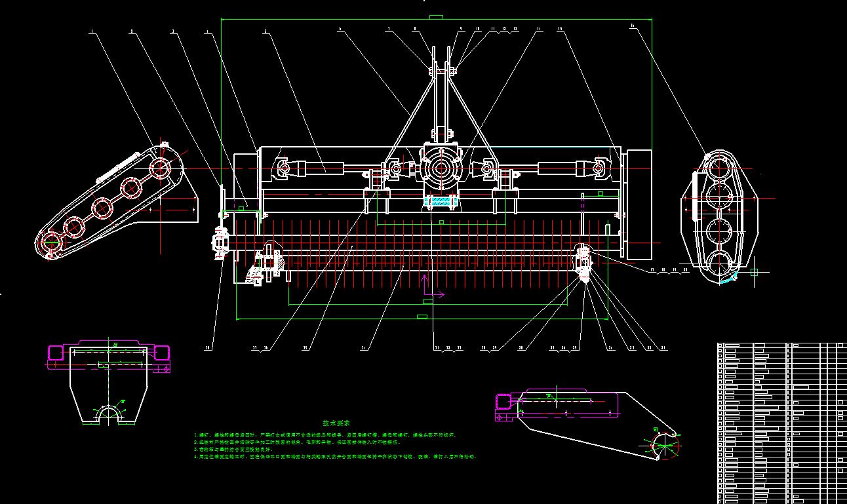The width and height of the screenshot is (847, 504).
Task: Select the cyan hatched block below gearbox
Action: click(x=440, y=203)
